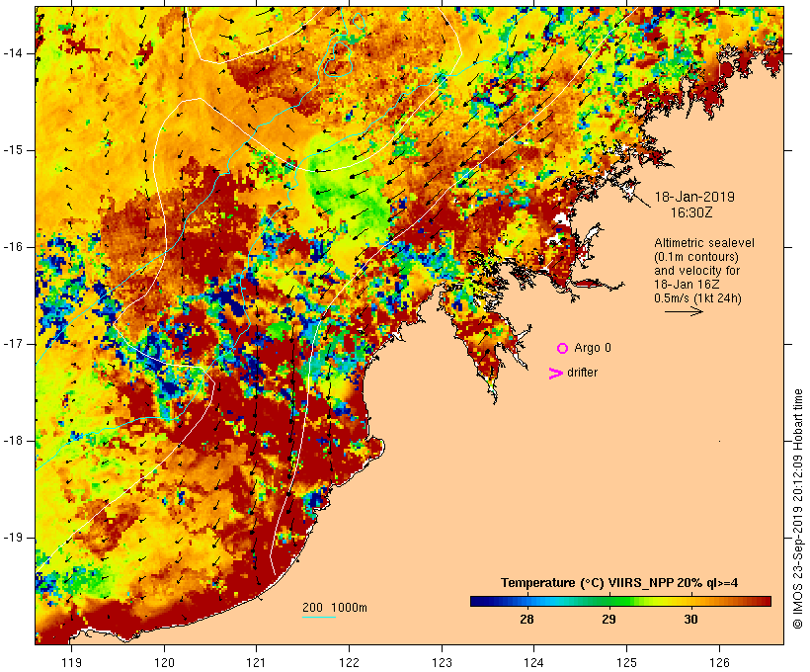Click the -16 latitude axis label

pyautogui.click(x=13, y=247)
